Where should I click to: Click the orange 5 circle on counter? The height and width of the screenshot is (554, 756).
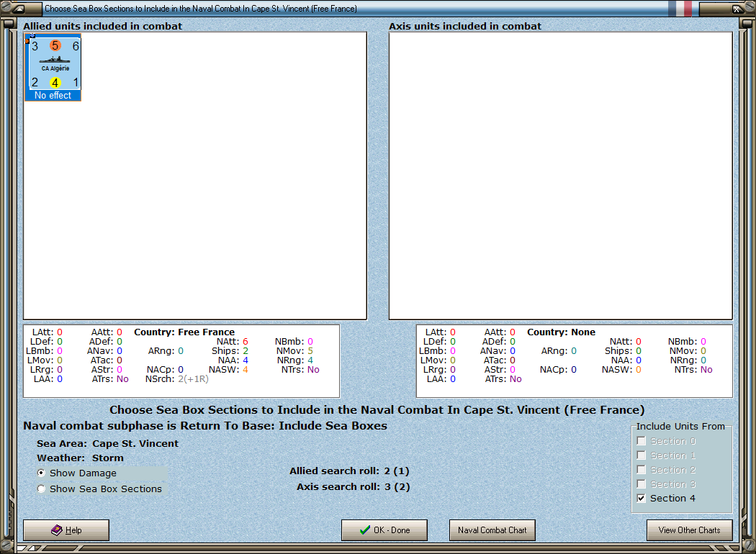click(55, 46)
